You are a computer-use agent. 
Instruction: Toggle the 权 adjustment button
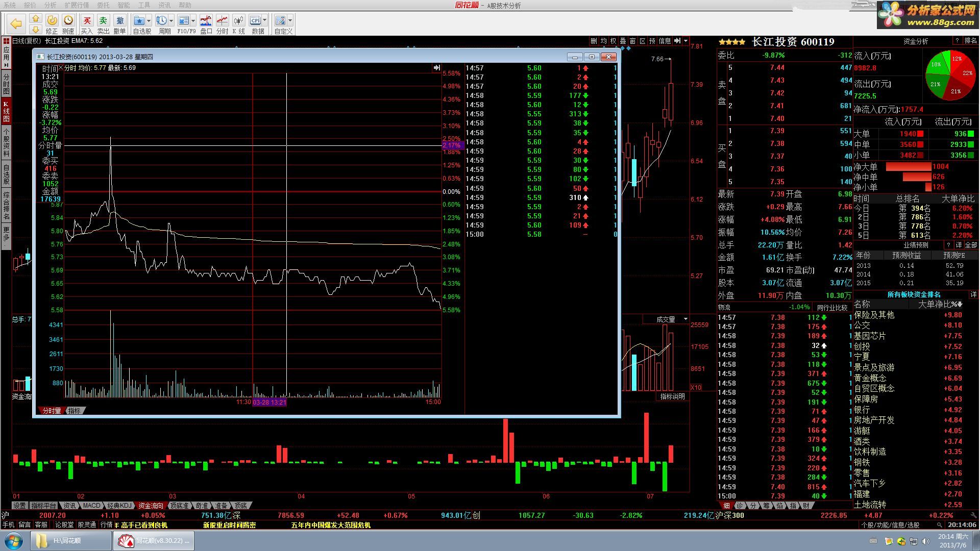(x=613, y=41)
